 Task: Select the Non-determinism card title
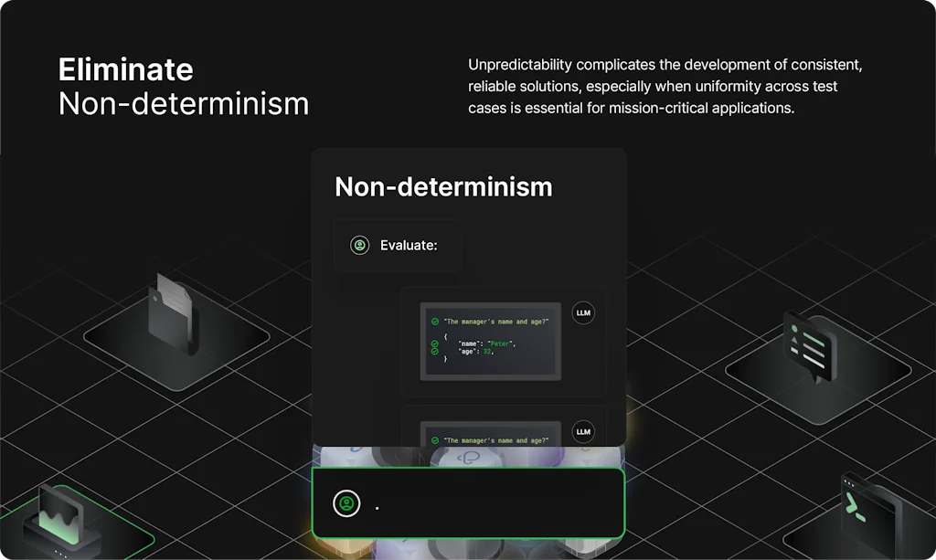coord(443,187)
